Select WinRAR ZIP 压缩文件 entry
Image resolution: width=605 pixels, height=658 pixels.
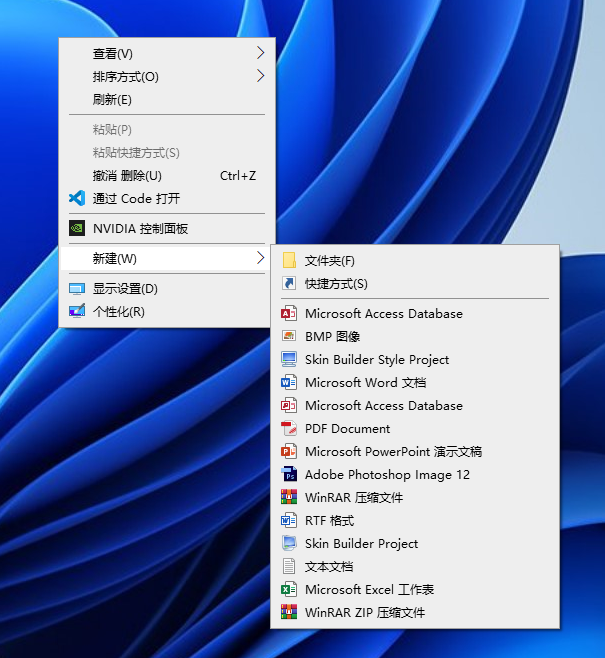tap(364, 612)
